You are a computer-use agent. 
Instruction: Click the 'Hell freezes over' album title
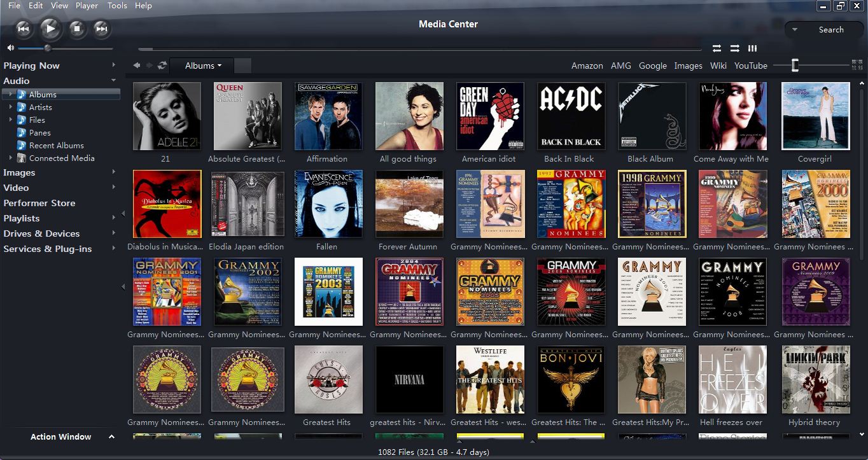731,422
